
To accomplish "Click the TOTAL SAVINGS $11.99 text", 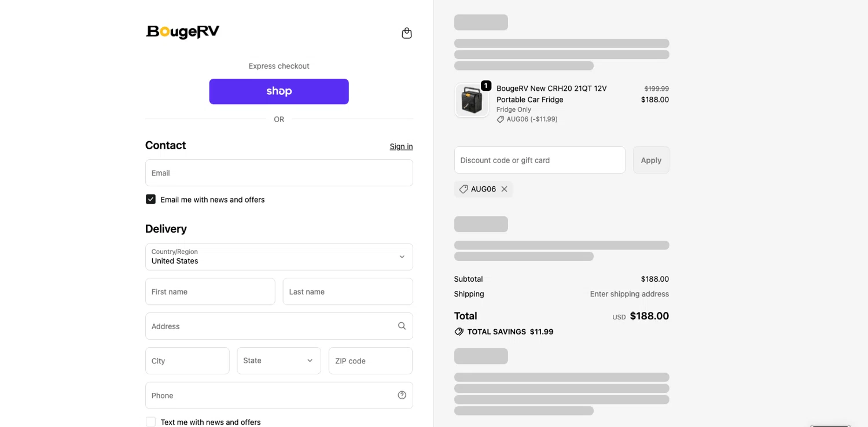I will tap(510, 332).
